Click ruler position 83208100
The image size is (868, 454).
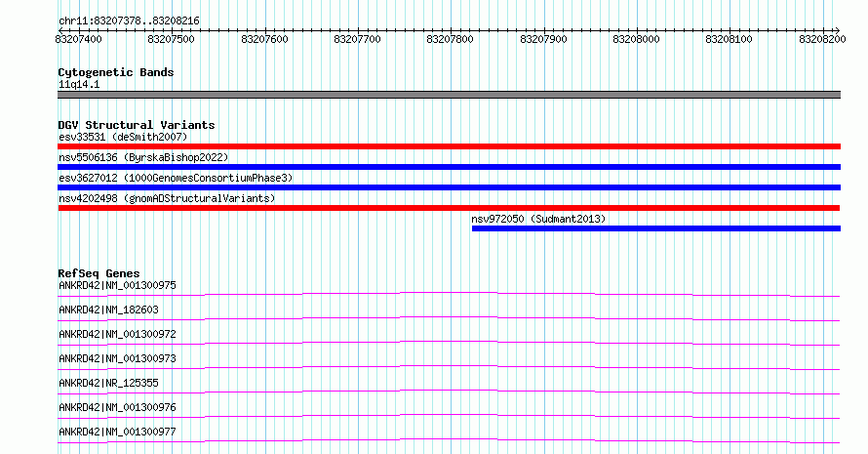[730, 39]
